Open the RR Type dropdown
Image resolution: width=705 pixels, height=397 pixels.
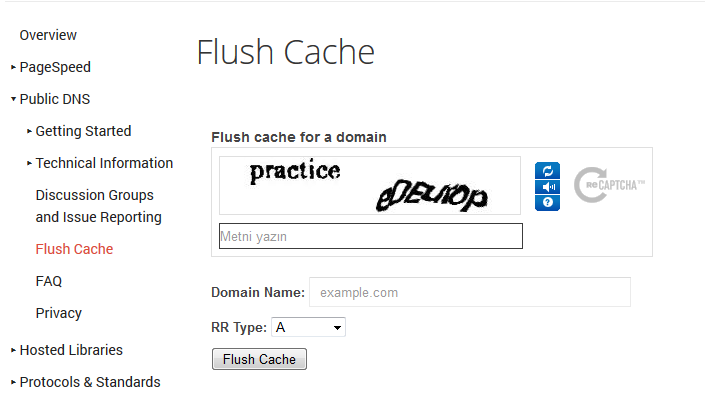308,327
